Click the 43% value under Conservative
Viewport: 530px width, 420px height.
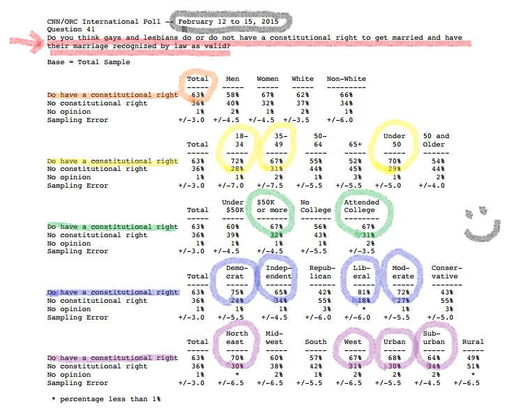click(446, 292)
